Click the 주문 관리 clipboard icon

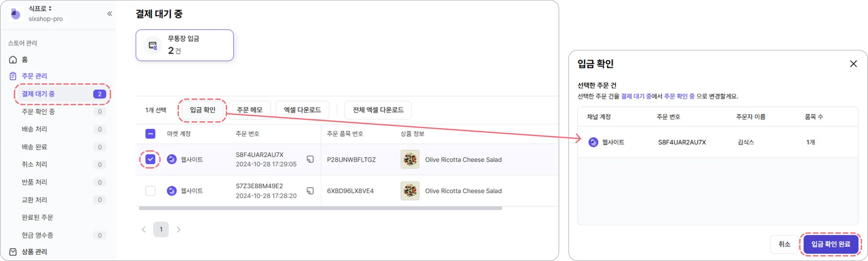point(13,76)
